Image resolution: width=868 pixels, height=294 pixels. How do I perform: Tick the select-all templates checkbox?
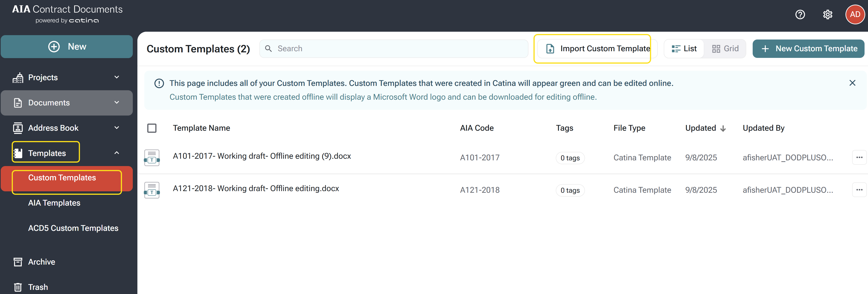(x=152, y=128)
